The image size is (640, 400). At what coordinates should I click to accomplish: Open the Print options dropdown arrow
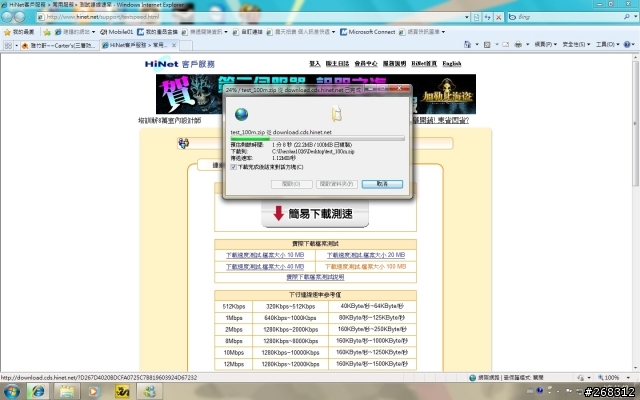coord(527,44)
